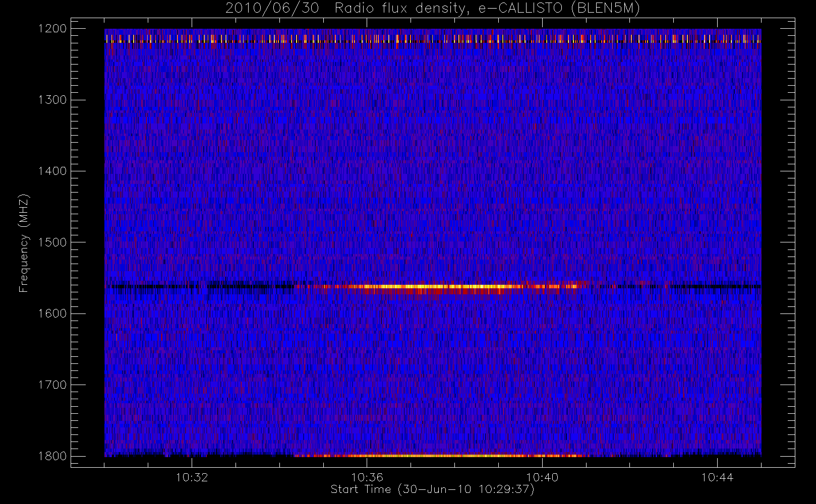Click the 1800 frequency tick label

[52, 456]
